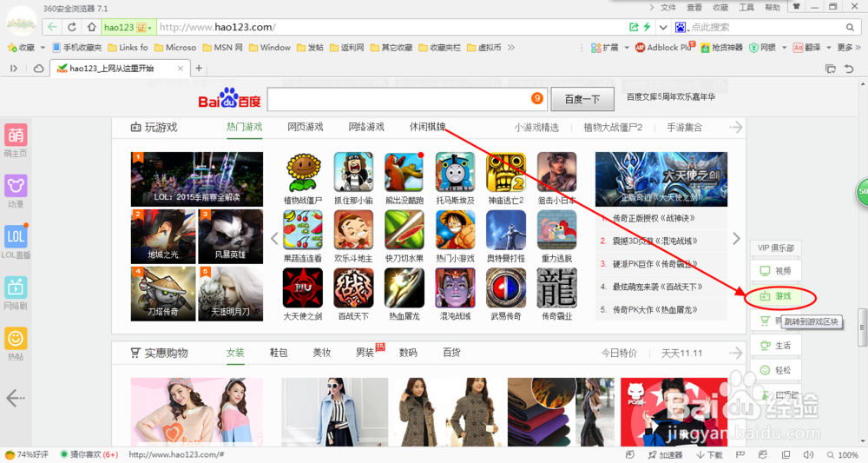This screenshot has height=463, width=868.
Task: Open the LOL直播 sidebar icon
Action: 16,236
